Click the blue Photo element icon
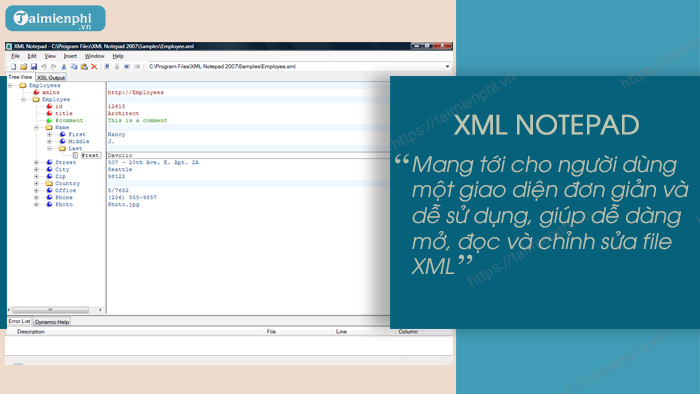This screenshot has height=394, width=700. pyautogui.click(x=50, y=204)
